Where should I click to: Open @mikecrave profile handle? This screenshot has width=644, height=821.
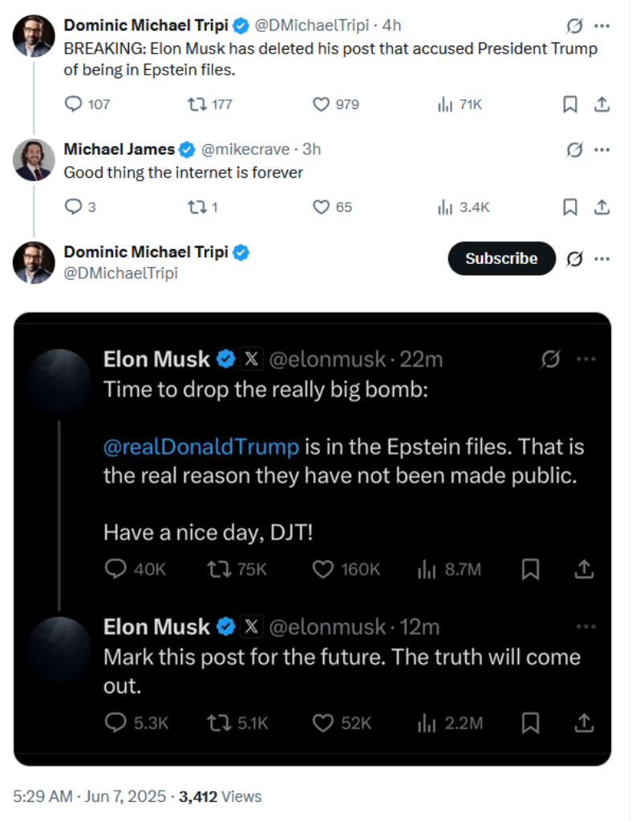coord(246,149)
